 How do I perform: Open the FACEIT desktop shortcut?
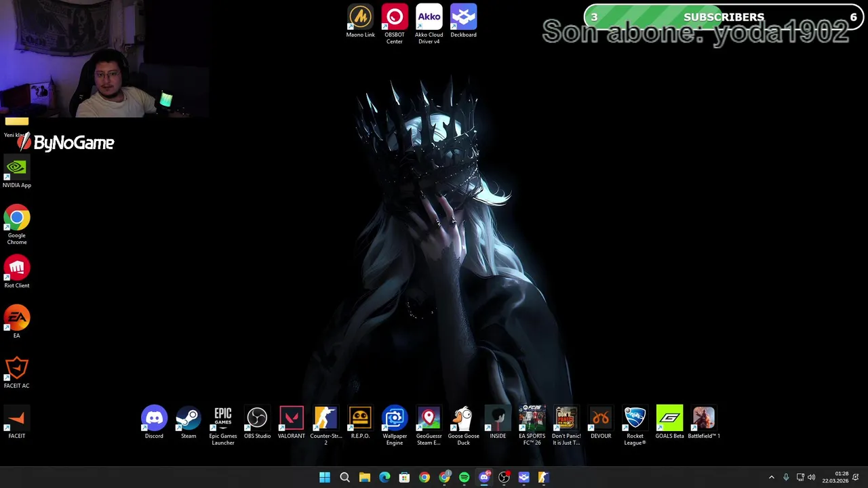point(17,423)
